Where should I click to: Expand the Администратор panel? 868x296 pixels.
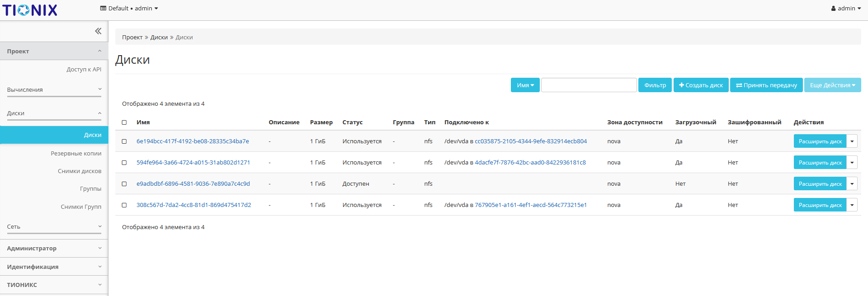pyautogui.click(x=54, y=248)
